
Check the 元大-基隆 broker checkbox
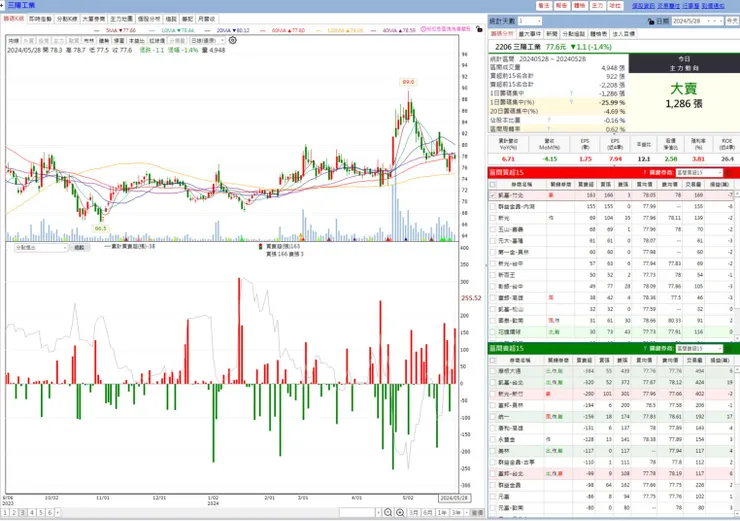tap(493, 241)
